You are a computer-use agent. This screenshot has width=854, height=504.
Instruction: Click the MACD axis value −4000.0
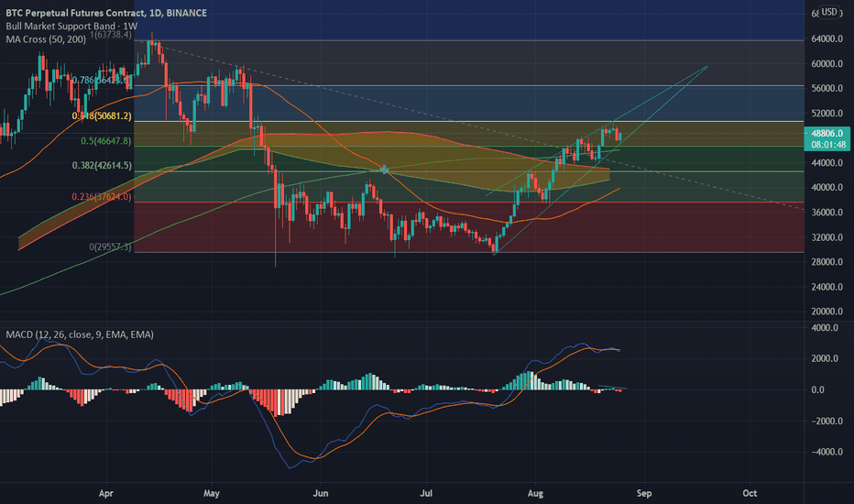(827, 453)
